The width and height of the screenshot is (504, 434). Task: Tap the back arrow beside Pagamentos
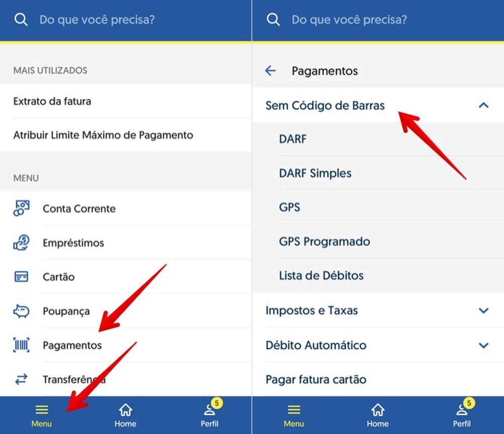click(271, 71)
